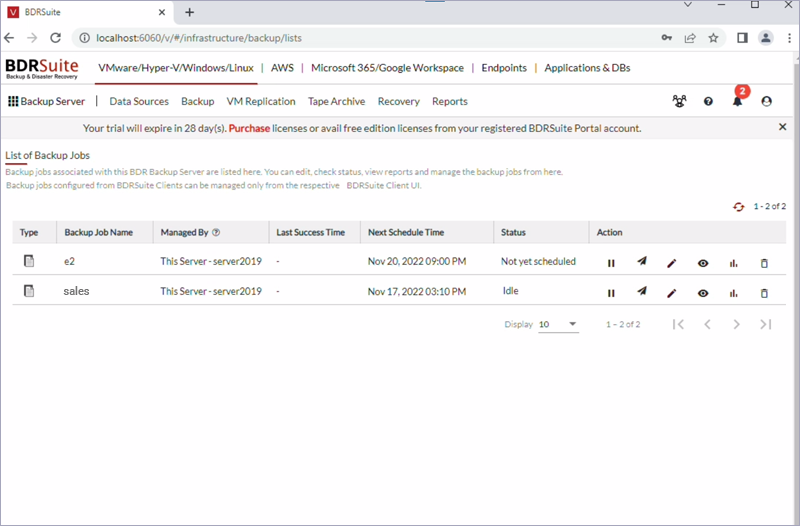Open notifications bell with badge
Image resolution: width=800 pixels, height=526 pixels.
pyautogui.click(x=738, y=101)
